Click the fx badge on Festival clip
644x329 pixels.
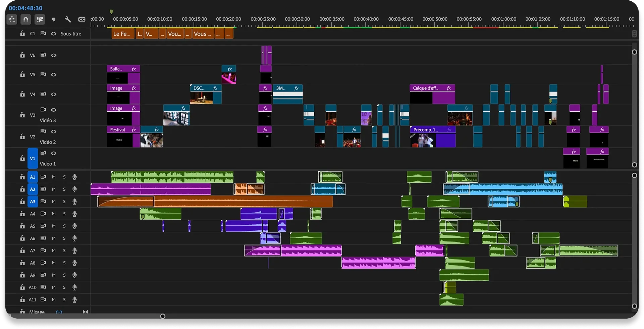[134, 130]
